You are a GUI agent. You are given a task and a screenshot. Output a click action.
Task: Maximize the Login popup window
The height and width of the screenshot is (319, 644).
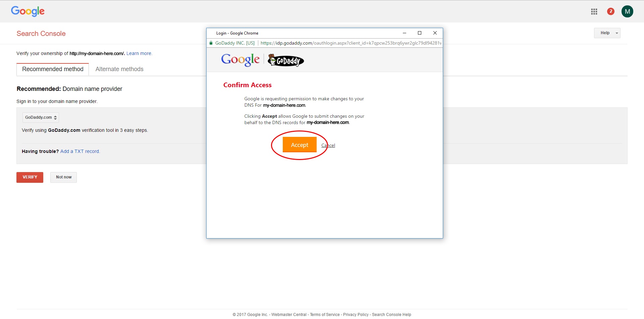419,33
